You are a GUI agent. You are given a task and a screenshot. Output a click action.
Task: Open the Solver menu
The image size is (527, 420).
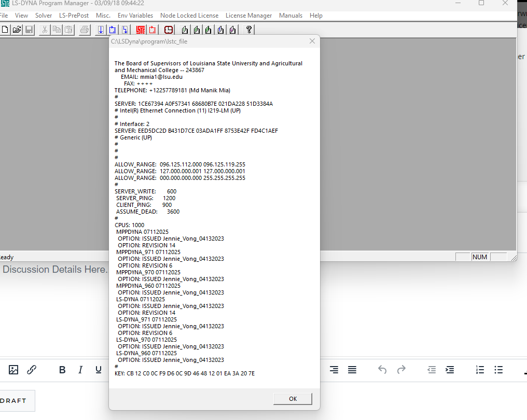44,16
